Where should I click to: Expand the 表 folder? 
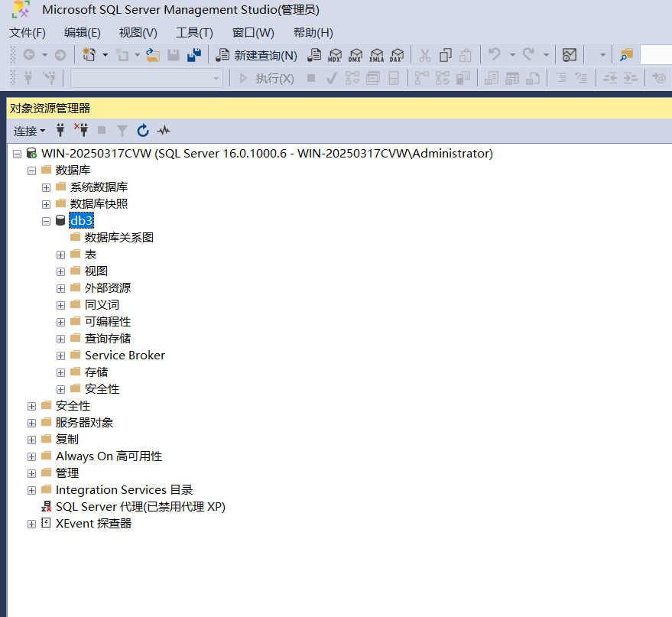click(61, 255)
